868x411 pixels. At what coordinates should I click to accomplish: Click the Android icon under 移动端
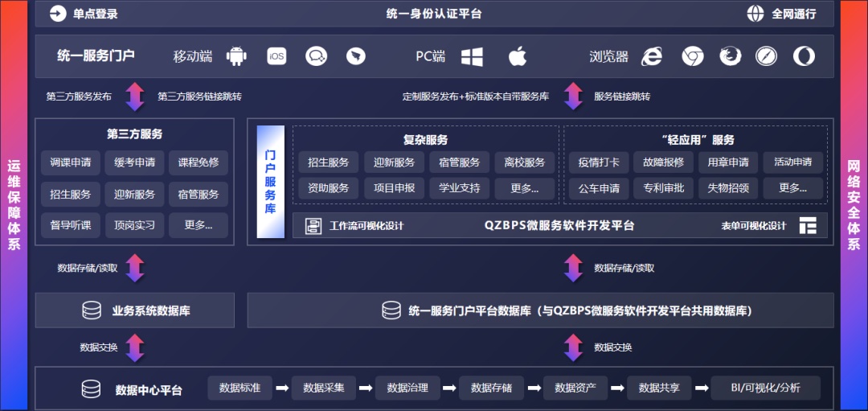tap(235, 56)
